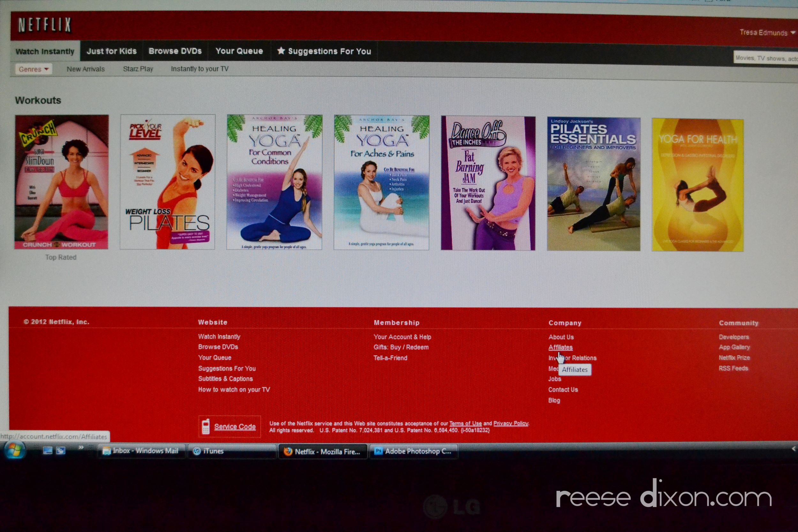Expand the quick launch overflow chevron
Viewport: 798px width, 532px height.
pos(81,447)
